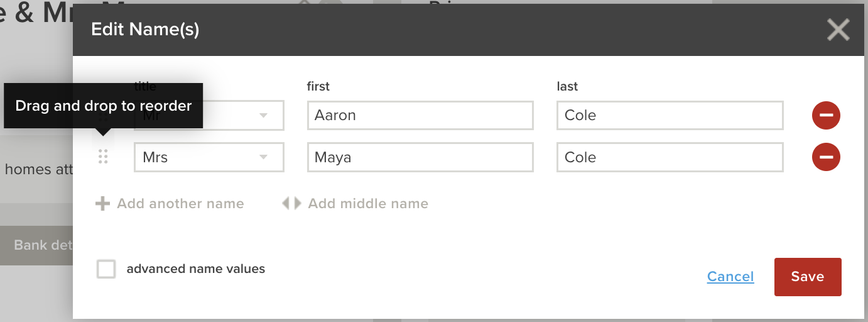This screenshot has height=322, width=868.
Task: Remove the Aaron Cole name row
Action: click(x=826, y=115)
